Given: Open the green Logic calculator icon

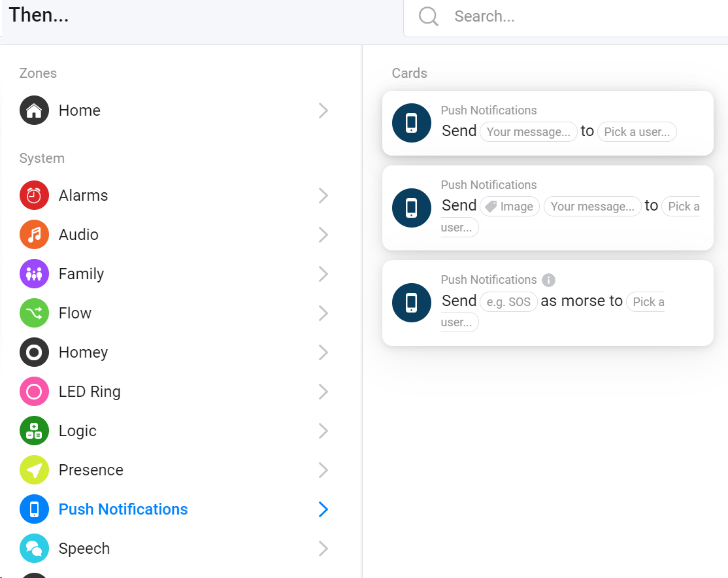Looking at the screenshot, I should click(x=34, y=431).
